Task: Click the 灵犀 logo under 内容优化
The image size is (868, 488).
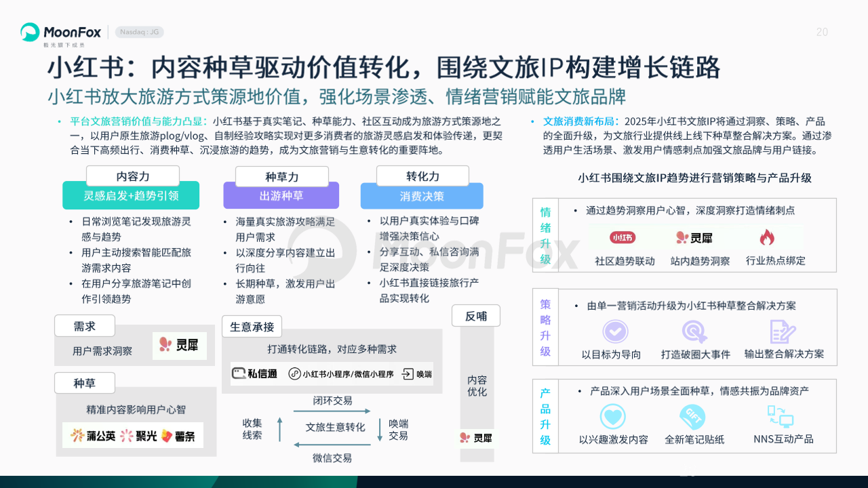Action: (x=476, y=438)
